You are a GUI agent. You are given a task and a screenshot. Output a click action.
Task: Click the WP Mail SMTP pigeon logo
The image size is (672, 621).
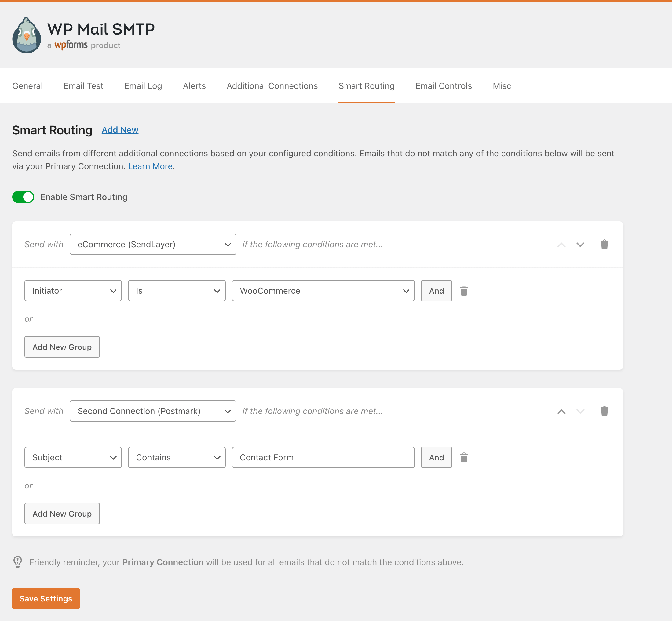[x=27, y=35]
